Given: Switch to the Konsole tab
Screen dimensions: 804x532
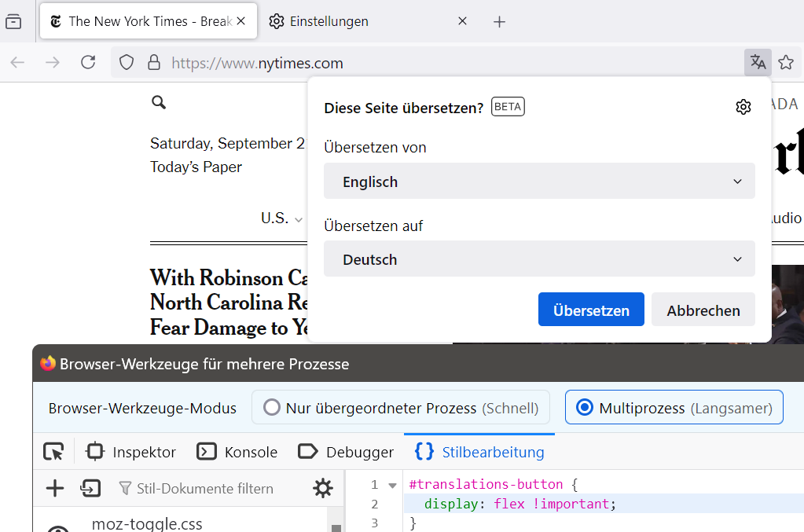Looking at the screenshot, I should coord(237,452).
